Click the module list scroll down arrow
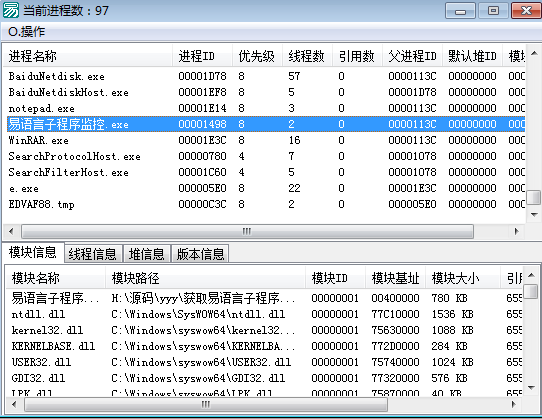 pyautogui.click(x=532, y=388)
